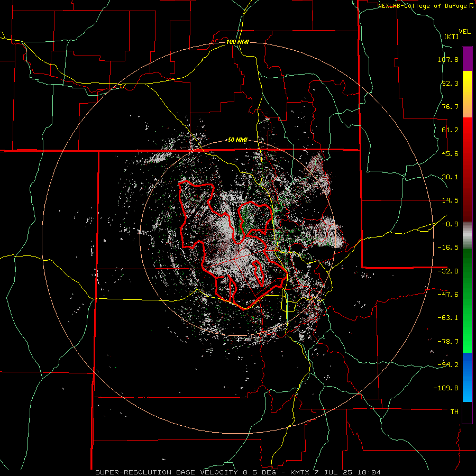Image resolution: width=476 pixels, height=476 pixels.
Task: Click the TH threshold label
Action: click(454, 411)
